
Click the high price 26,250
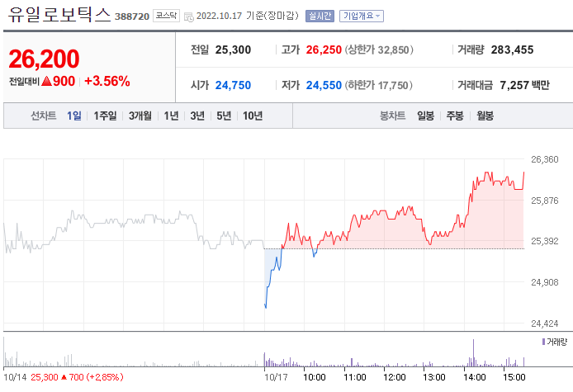tap(324, 50)
